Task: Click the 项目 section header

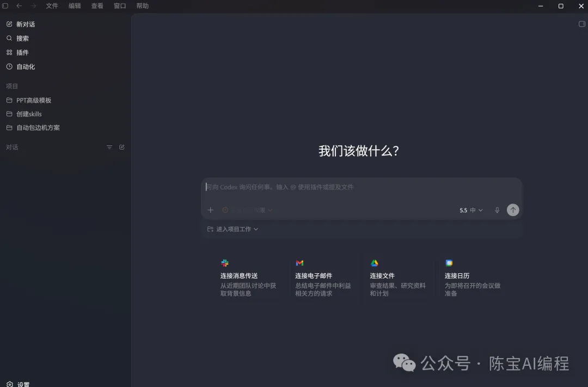Action: [x=12, y=86]
